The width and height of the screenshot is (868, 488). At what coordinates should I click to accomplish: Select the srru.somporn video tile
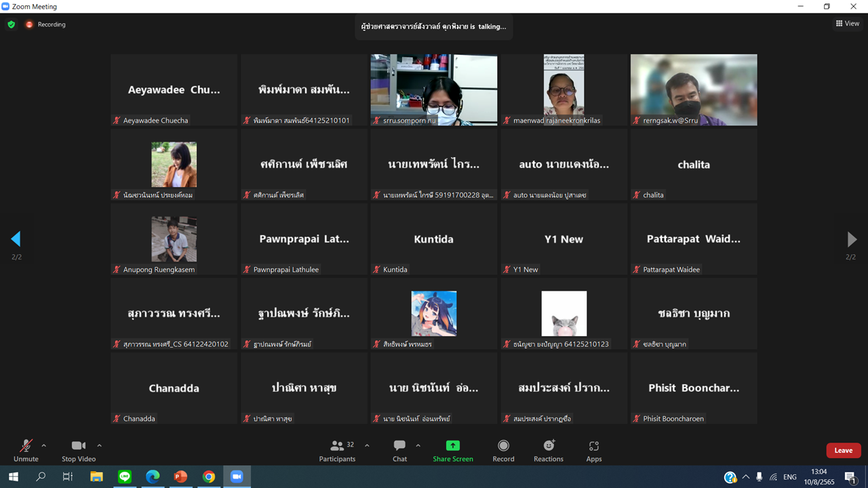(433, 89)
